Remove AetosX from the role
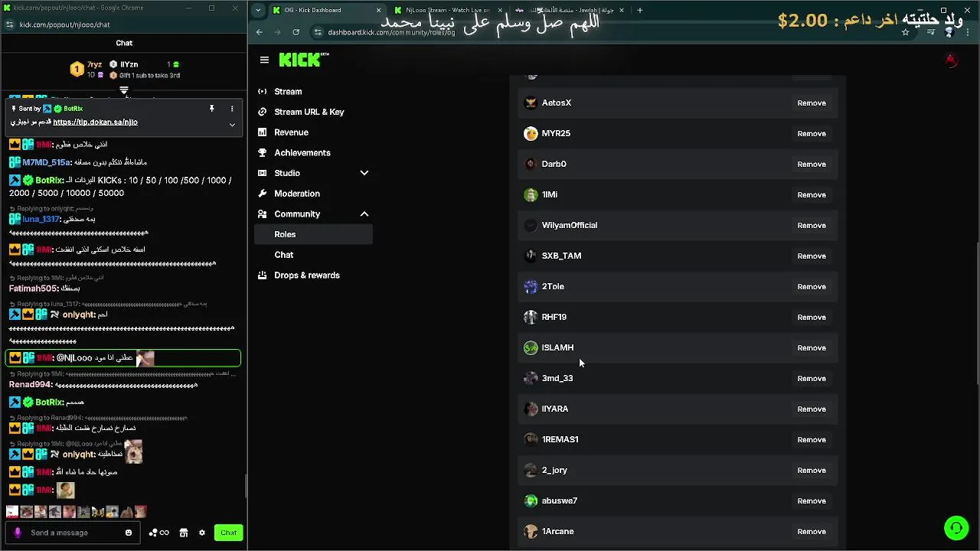Viewport: 980px width, 551px height. 812,103
